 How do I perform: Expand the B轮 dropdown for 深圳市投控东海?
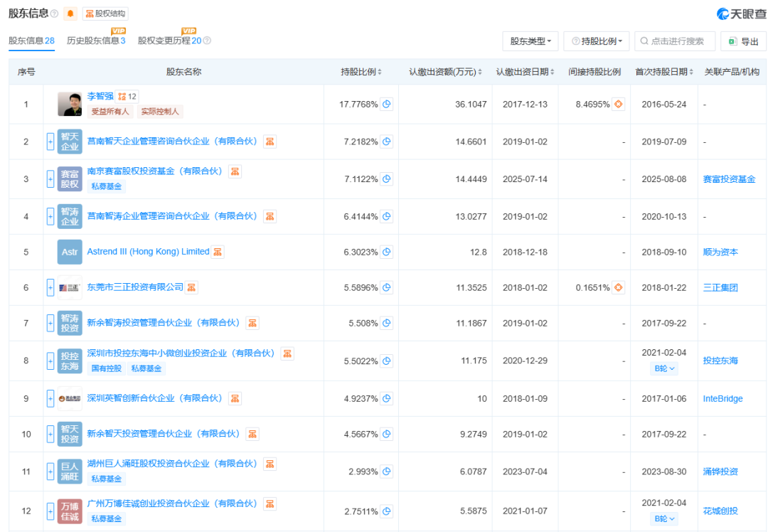[664, 368]
